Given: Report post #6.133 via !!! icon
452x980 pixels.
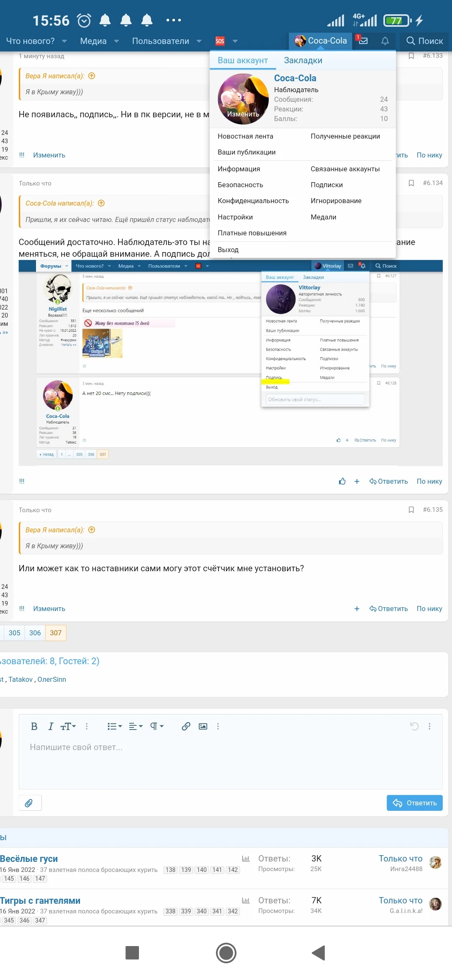Looking at the screenshot, I should [22, 155].
